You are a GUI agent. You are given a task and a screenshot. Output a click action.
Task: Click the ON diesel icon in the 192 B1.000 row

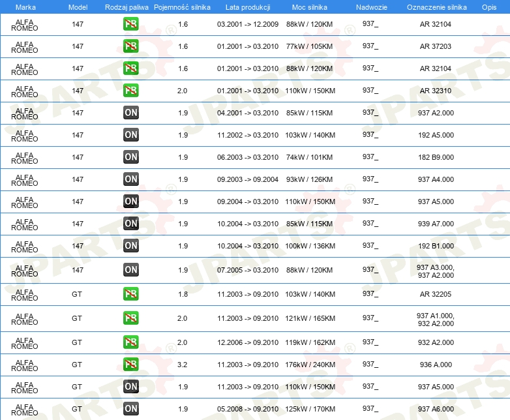(130, 246)
